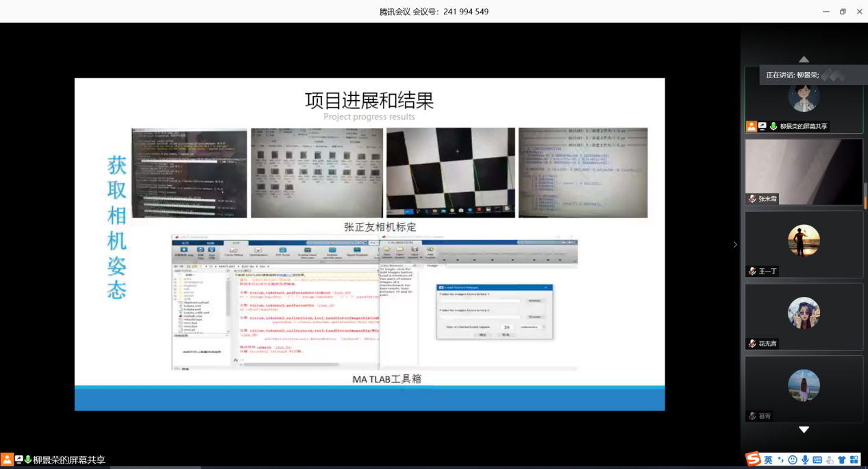Image resolution: width=868 pixels, height=469 pixels.
Task: Click 张未雪's muted microphone icon
Action: pos(752,199)
